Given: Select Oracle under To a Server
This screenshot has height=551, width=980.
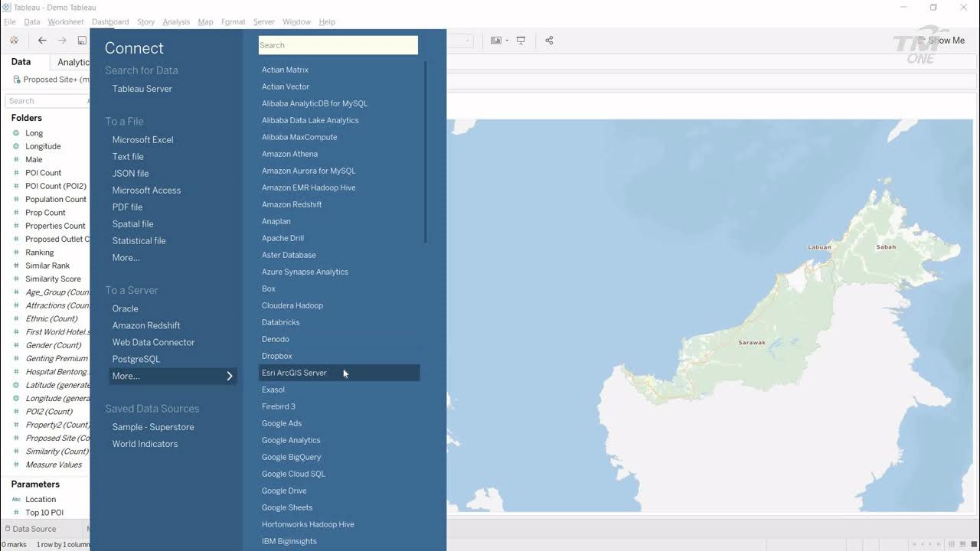Looking at the screenshot, I should pos(126,309).
